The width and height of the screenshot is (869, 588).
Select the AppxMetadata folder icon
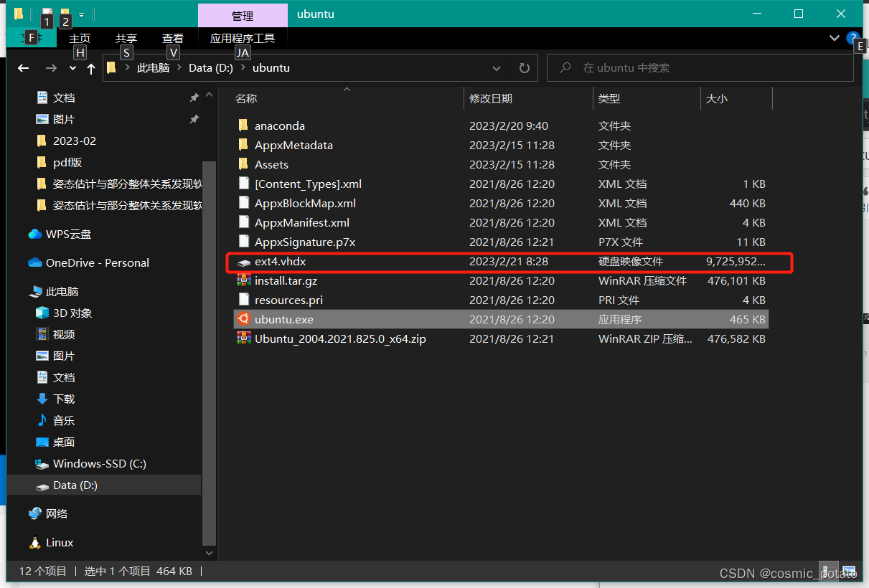(x=243, y=145)
